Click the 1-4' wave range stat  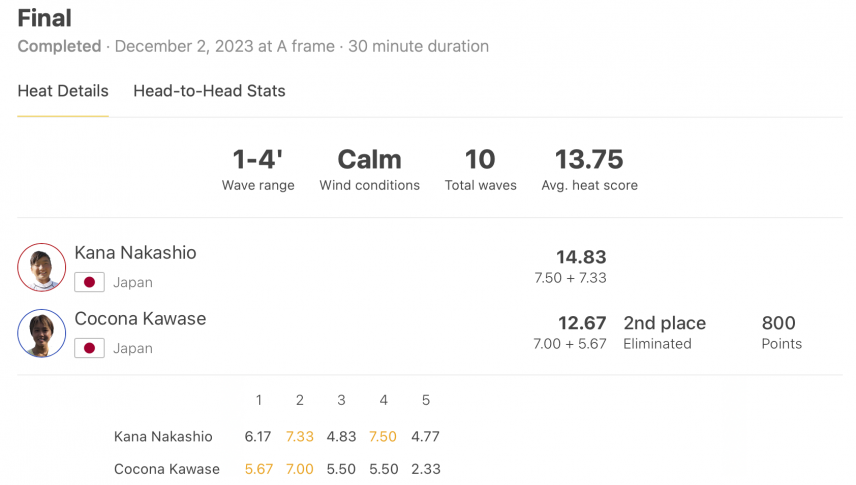tap(258, 170)
